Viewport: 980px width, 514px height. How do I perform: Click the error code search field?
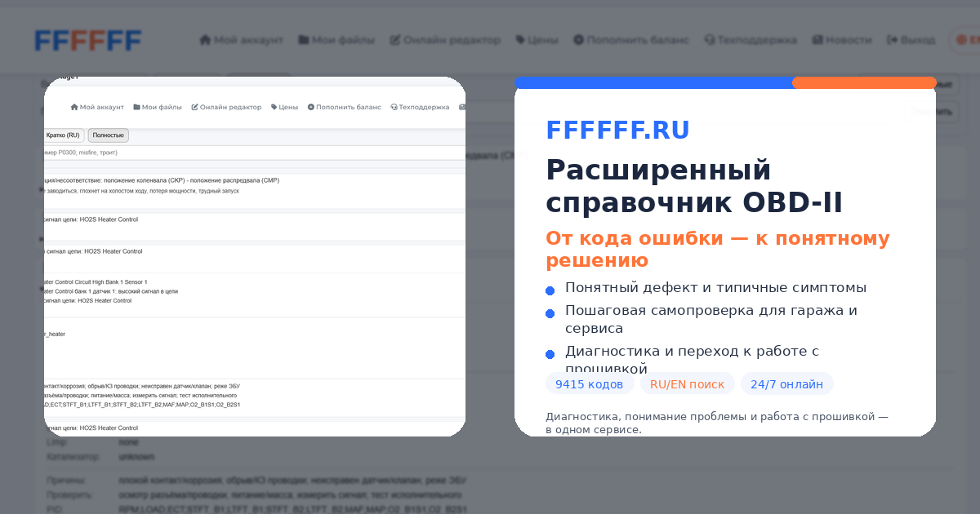[x=253, y=152]
